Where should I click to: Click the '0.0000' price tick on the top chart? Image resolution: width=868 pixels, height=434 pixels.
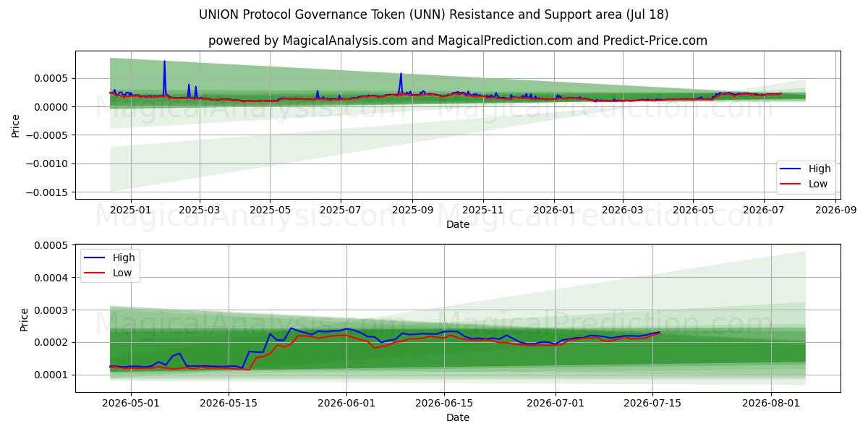coord(52,107)
